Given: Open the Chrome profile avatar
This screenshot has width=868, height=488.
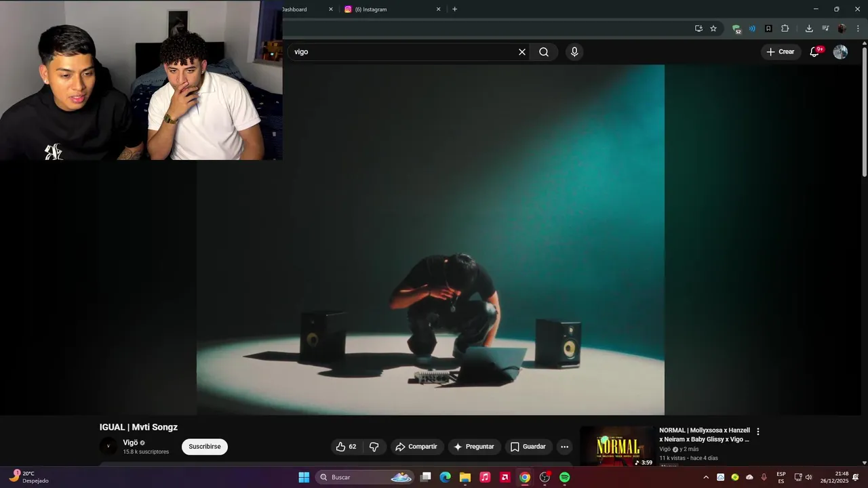Looking at the screenshot, I should point(842,28).
